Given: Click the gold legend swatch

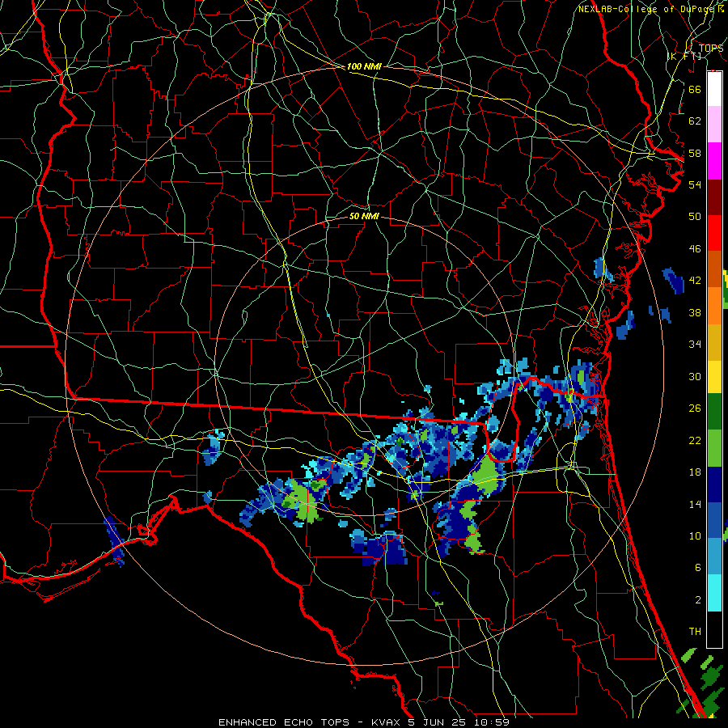Looking at the screenshot, I should coord(714,341).
